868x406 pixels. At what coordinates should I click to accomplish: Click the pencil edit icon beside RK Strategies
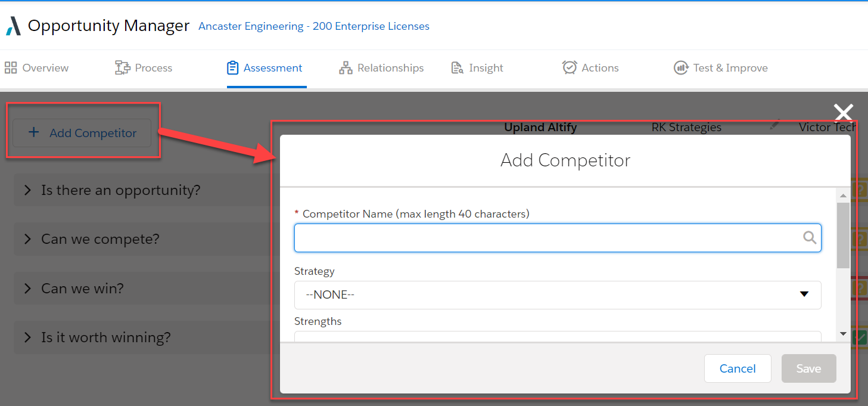[x=774, y=125]
